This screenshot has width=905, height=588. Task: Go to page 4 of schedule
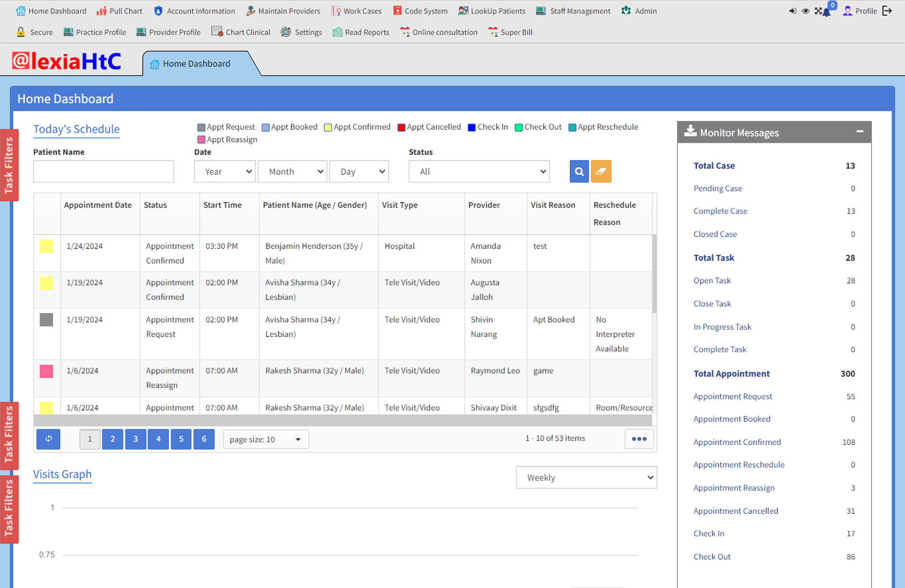coord(158,439)
